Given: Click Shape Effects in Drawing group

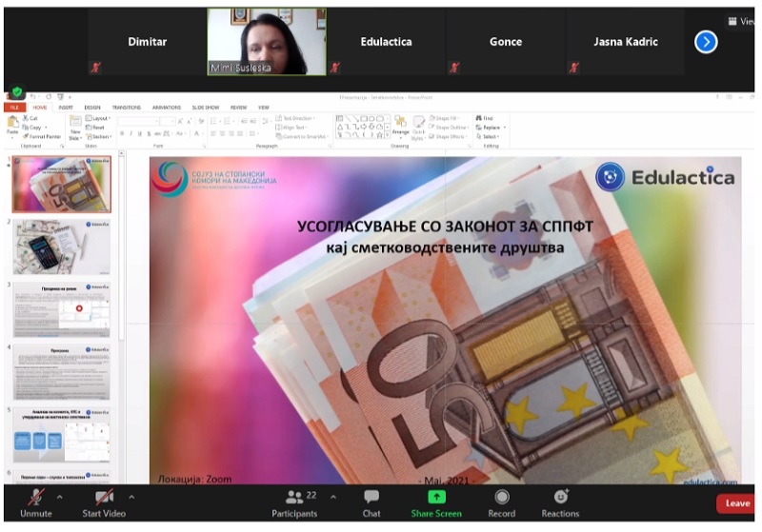Looking at the screenshot, I should [448, 136].
